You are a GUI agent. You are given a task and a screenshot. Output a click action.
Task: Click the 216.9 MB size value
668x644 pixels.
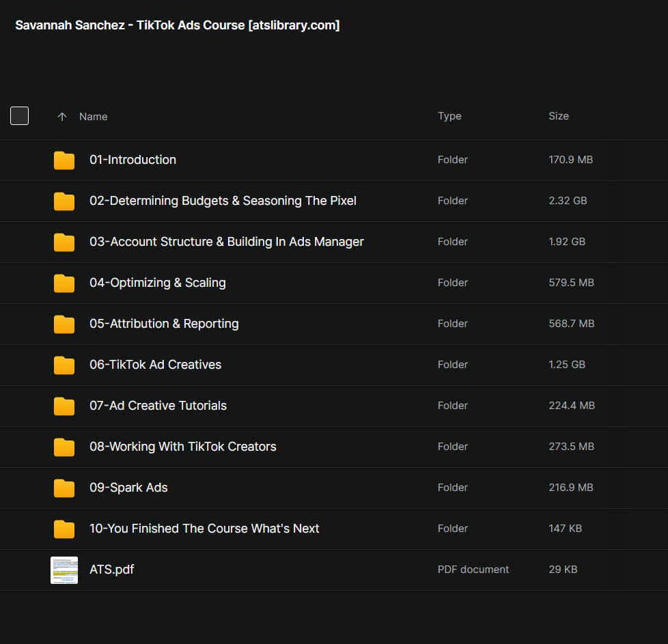pos(571,487)
